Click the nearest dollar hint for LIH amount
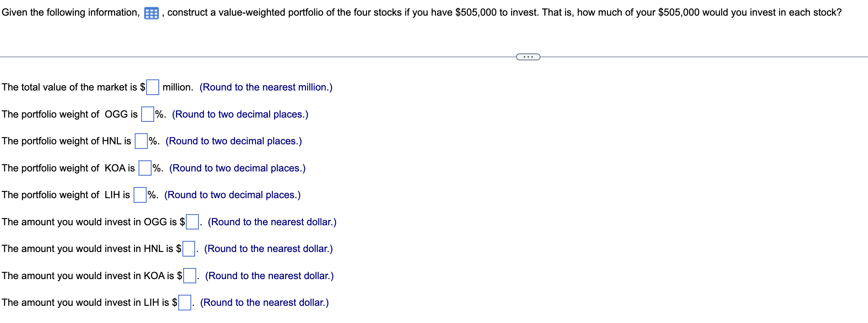This screenshot has height=323, width=868. pyautogui.click(x=265, y=302)
